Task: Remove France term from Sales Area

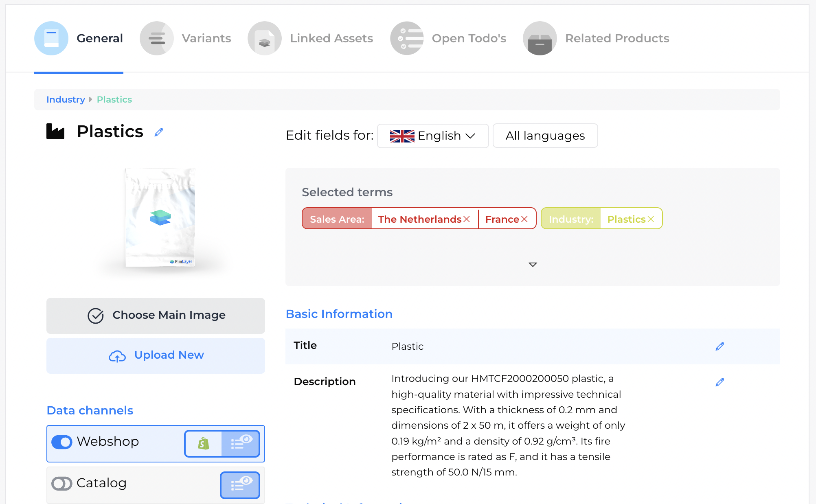Action: [x=524, y=219]
